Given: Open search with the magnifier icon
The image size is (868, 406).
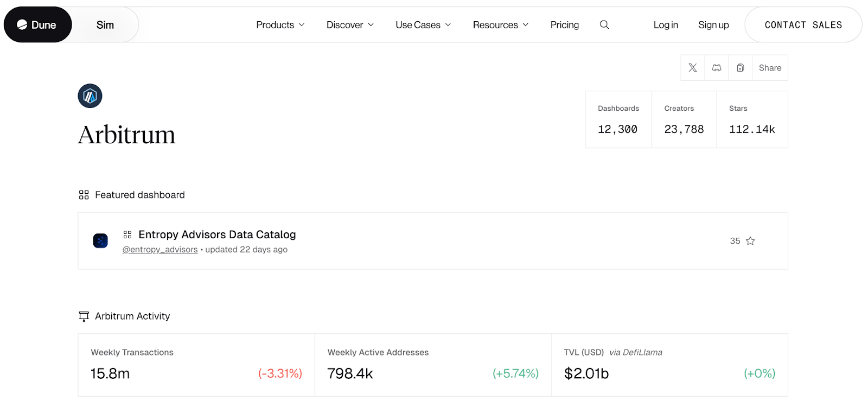Looking at the screenshot, I should point(604,25).
